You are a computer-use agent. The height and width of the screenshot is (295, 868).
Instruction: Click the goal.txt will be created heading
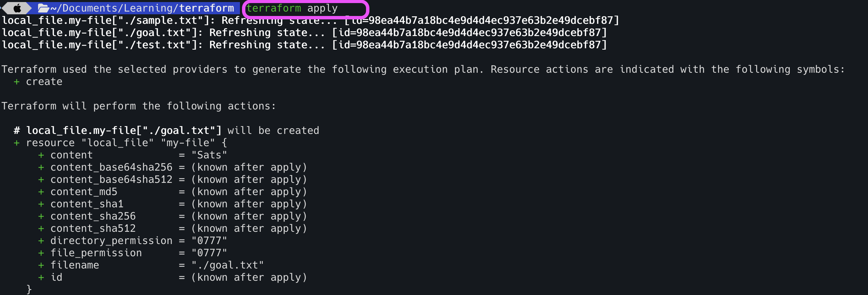tap(167, 131)
